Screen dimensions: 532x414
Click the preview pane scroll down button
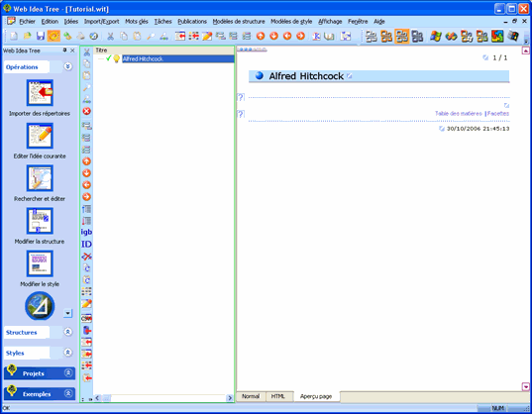click(525, 386)
